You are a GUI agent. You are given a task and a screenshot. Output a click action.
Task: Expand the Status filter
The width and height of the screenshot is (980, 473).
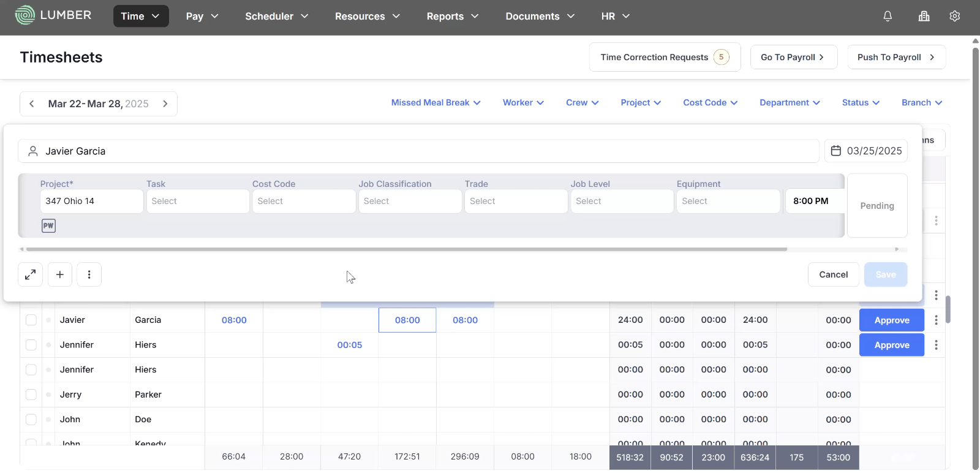pos(861,102)
